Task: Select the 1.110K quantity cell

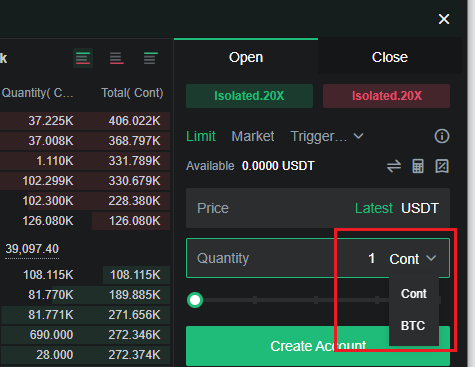Action: point(55,161)
